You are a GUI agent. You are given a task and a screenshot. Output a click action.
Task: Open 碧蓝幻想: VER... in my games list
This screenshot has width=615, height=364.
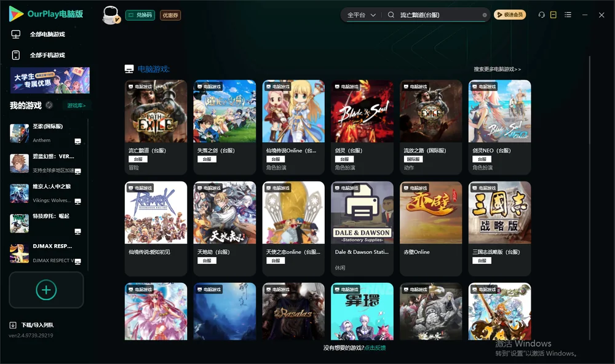click(46, 164)
